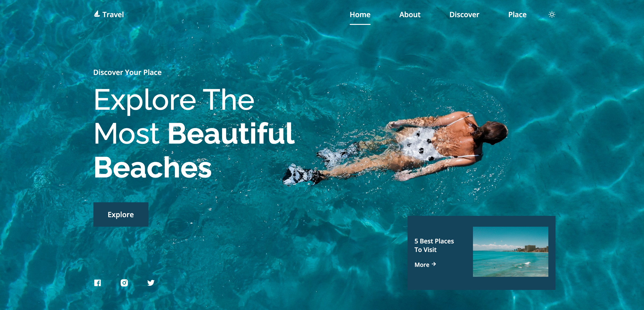
Task: Click the Travel logo text
Action: pyautogui.click(x=113, y=14)
